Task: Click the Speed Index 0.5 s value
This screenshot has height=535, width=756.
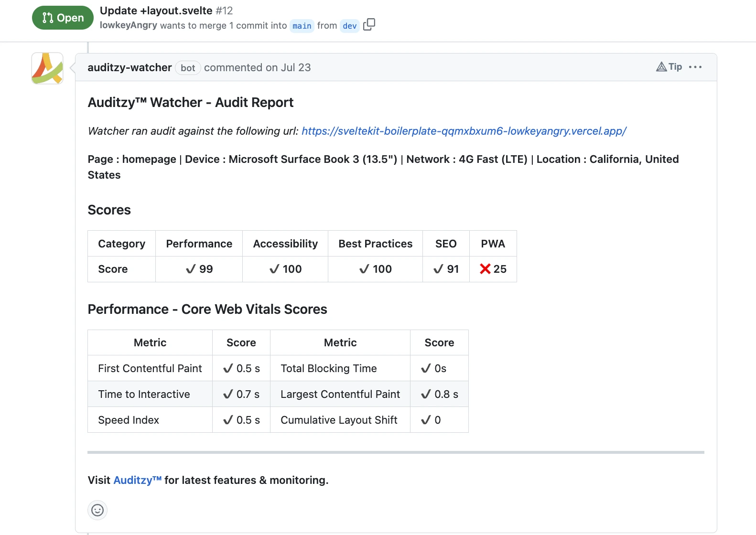Action: point(241,420)
